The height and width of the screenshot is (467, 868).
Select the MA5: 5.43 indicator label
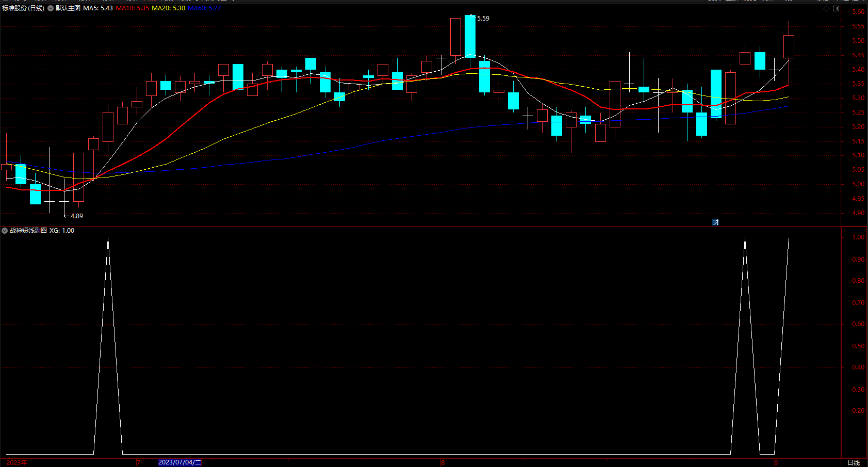[x=98, y=8]
